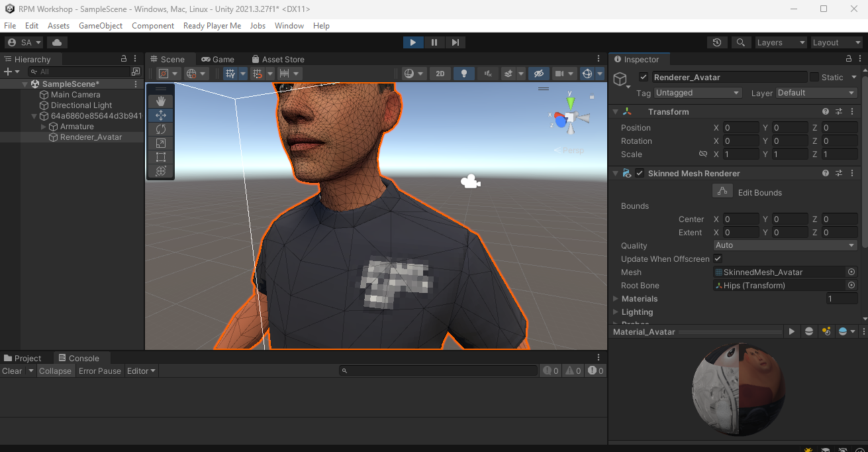The image size is (868, 452).
Task: Toggle scene lighting bulb icon
Action: [464, 74]
